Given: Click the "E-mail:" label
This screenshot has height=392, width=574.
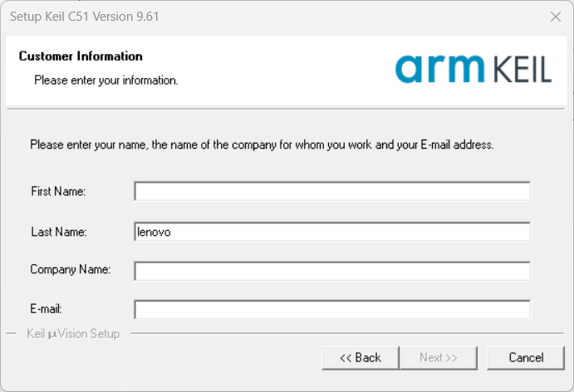Looking at the screenshot, I should [x=48, y=310].
